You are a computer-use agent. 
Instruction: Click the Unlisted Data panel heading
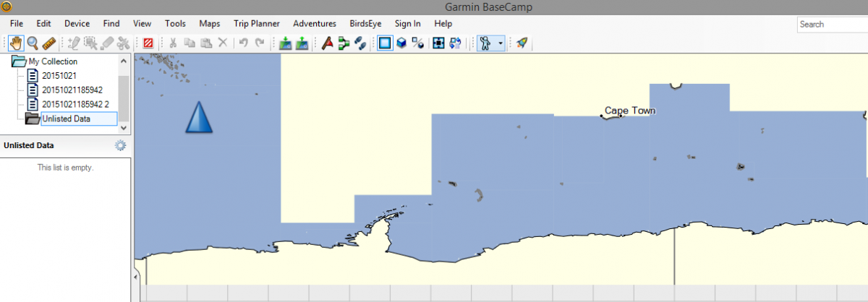pyautogui.click(x=30, y=145)
